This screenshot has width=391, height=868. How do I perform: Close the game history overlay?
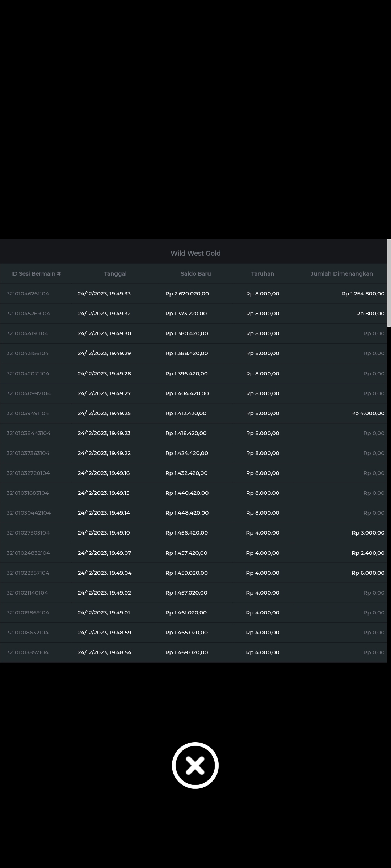(195, 766)
